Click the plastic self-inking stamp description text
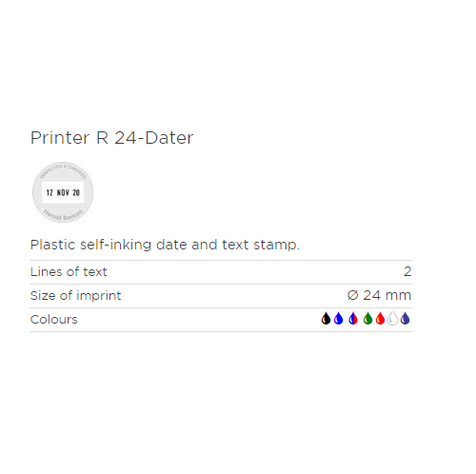 tap(165, 245)
